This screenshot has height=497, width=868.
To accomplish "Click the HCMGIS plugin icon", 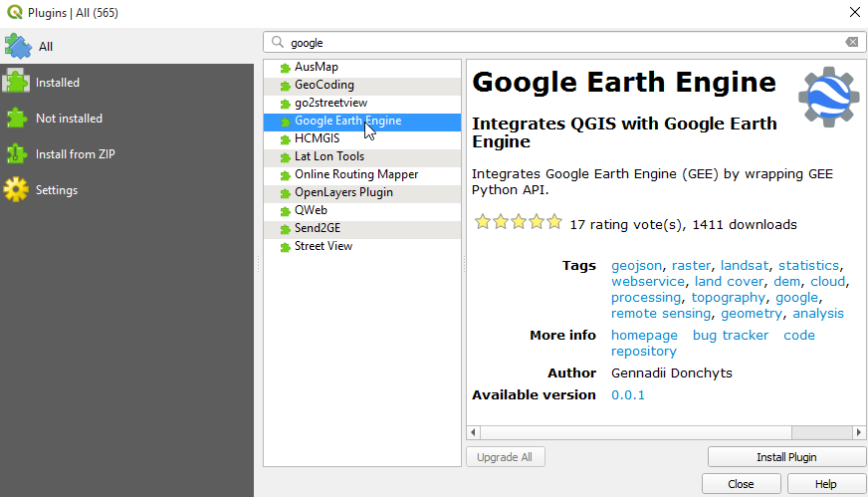I will [285, 139].
